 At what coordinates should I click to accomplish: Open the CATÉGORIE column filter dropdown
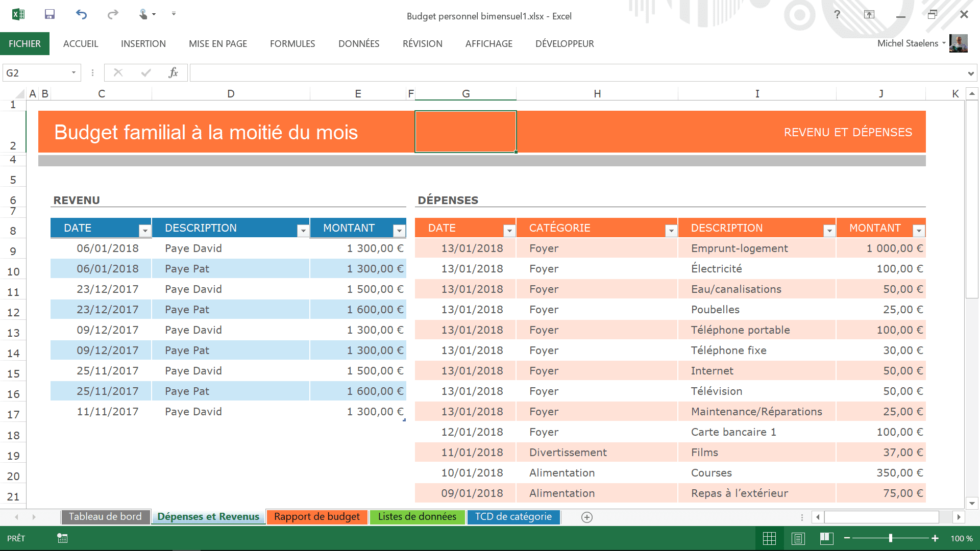click(x=671, y=231)
